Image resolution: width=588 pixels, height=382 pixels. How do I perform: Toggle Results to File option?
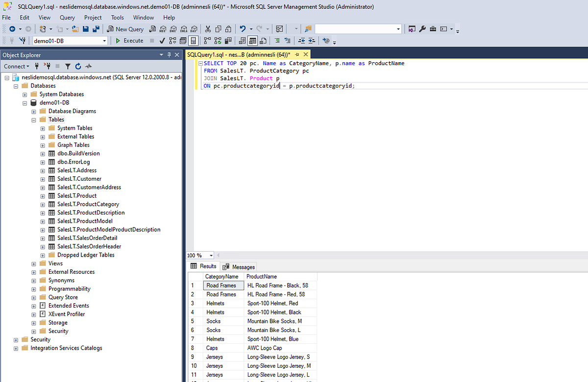[263, 41]
